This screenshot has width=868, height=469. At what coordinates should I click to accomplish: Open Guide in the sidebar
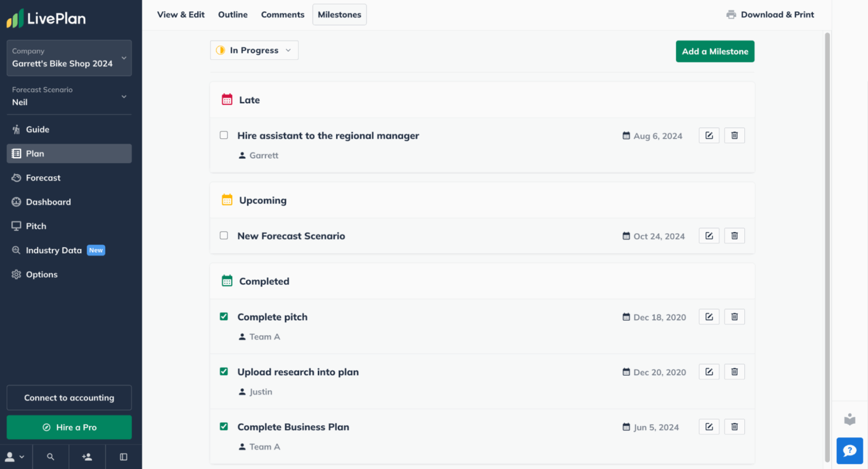(x=69, y=130)
